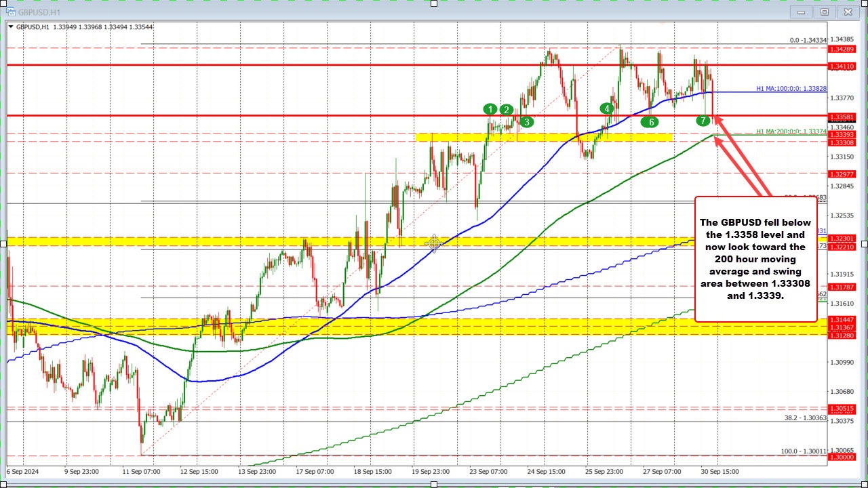868x488 pixels.
Task: Select the Fibonacci 0.0 -1.34334 label
Action: coord(808,40)
